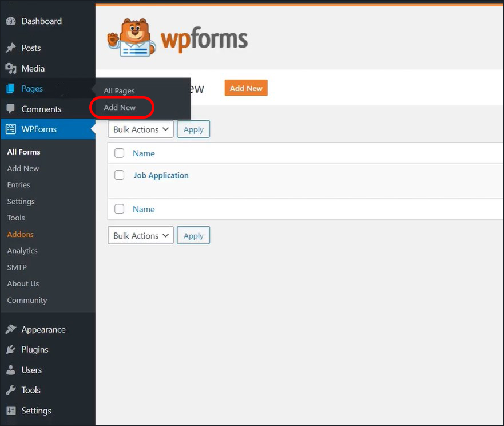Go to the Media menu item
504x426 pixels.
tap(33, 69)
